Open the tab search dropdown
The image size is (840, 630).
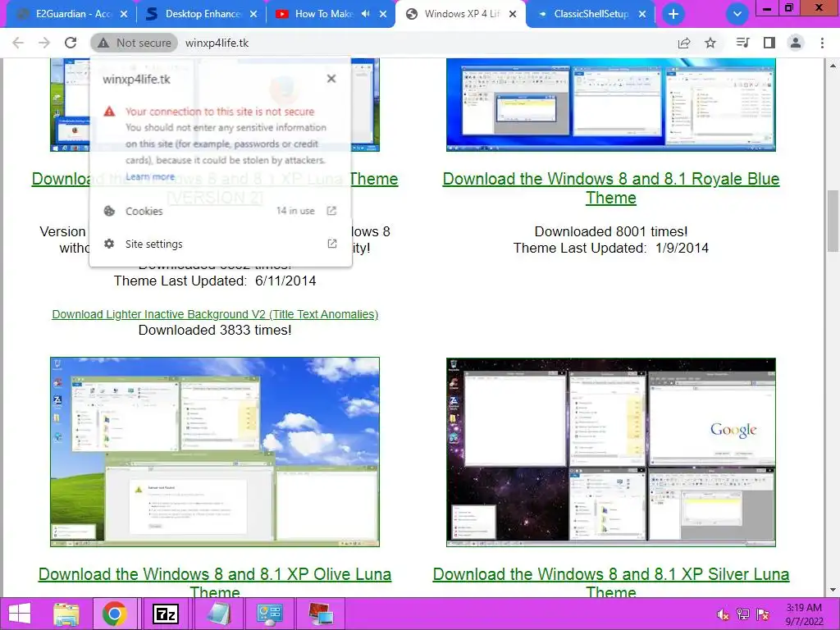(x=737, y=14)
